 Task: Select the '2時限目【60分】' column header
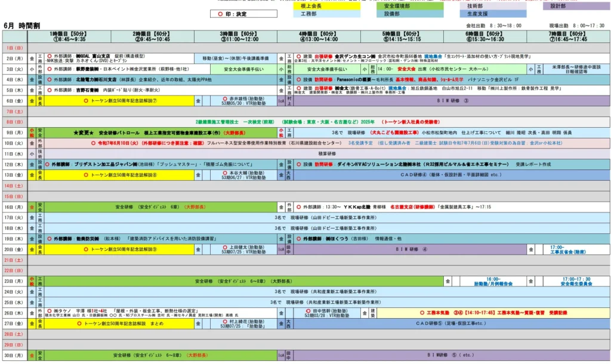pos(152,36)
